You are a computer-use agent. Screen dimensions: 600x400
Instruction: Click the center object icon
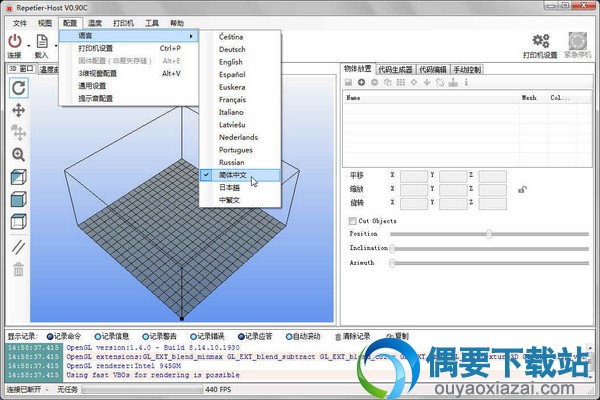pyautogui.click(x=414, y=82)
